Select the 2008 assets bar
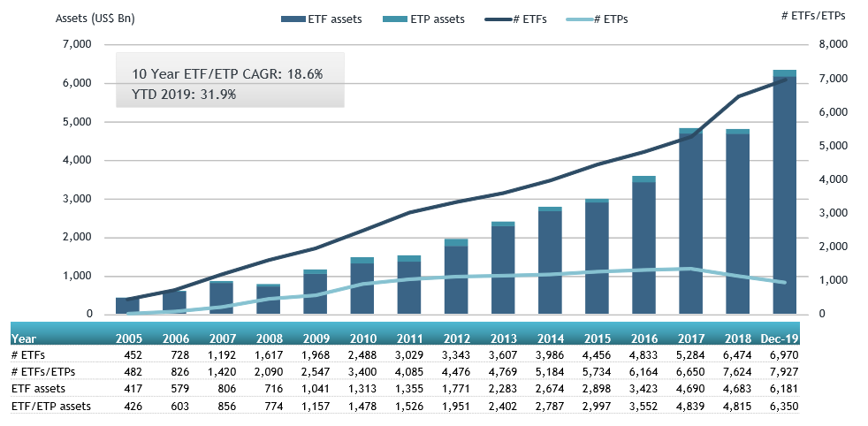 point(268,300)
